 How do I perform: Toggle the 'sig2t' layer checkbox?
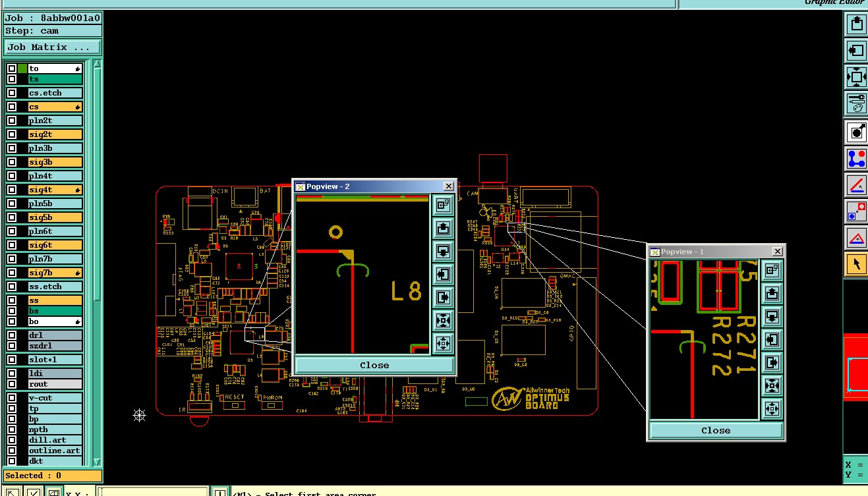pos(12,134)
